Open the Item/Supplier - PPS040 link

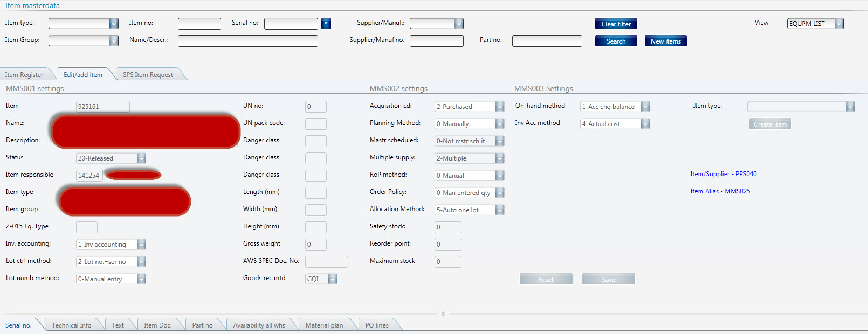[723, 174]
